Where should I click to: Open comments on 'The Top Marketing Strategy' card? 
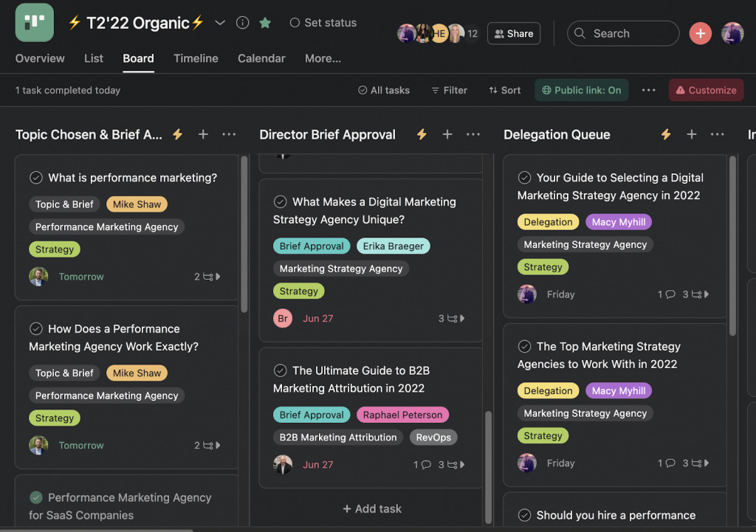667,463
